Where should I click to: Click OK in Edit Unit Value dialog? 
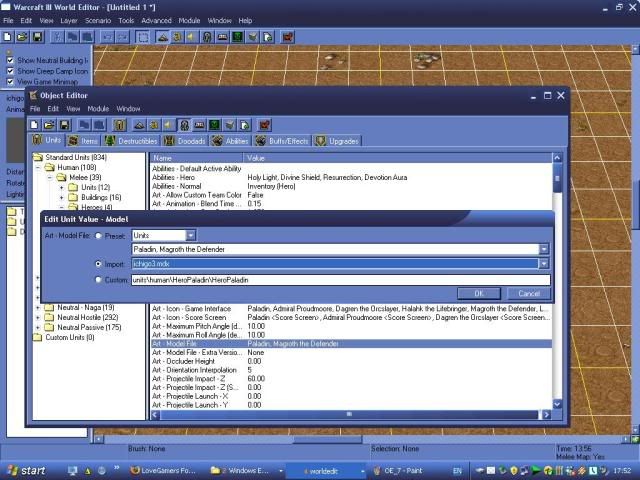479,293
